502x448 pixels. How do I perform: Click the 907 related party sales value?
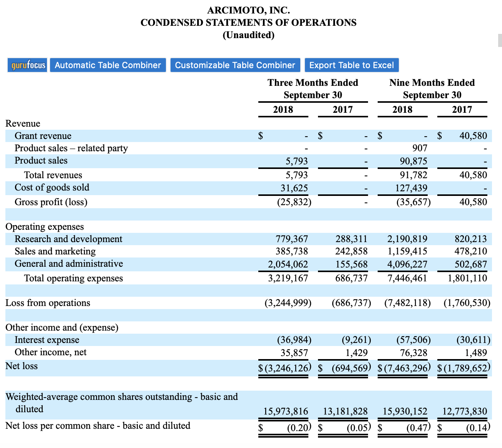click(419, 148)
